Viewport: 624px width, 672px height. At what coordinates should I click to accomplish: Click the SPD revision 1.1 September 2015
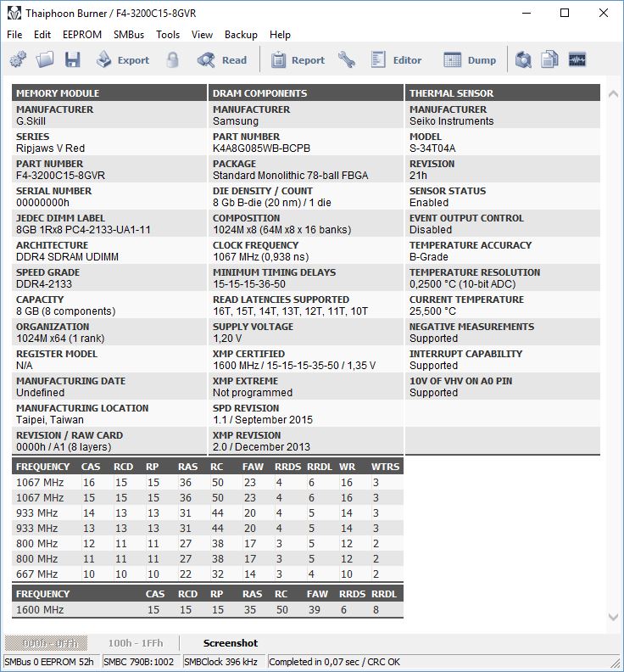point(263,420)
